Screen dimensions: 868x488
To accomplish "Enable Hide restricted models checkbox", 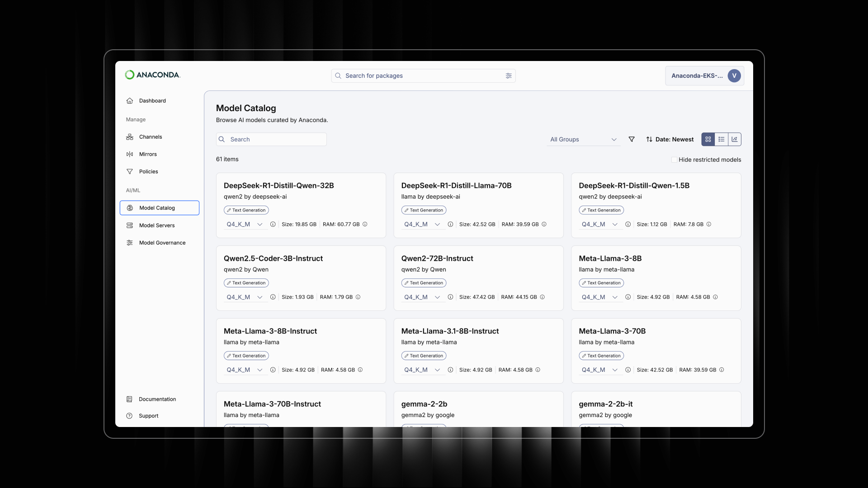I will [x=674, y=160].
